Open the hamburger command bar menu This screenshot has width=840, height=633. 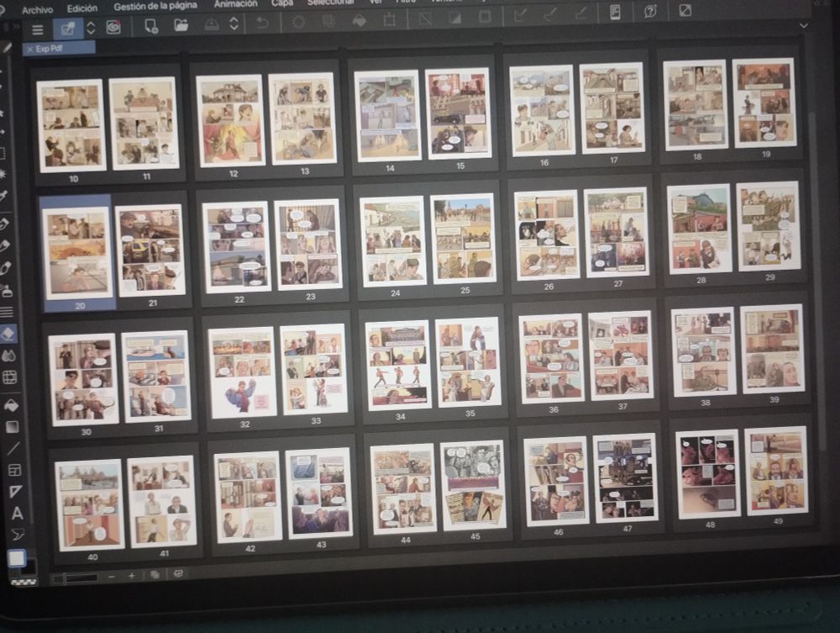[38, 30]
